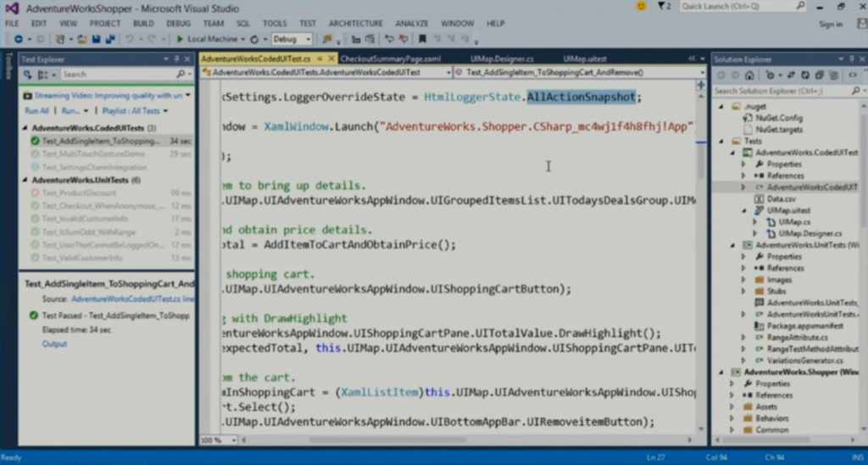Comment out the selected lines icon
Screen dimensions: 868x465
click(x=389, y=39)
